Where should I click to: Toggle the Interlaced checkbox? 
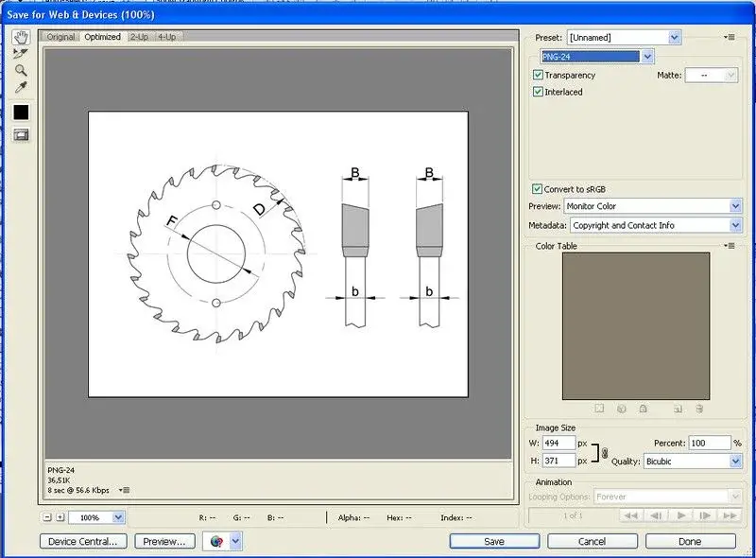pyautogui.click(x=538, y=92)
